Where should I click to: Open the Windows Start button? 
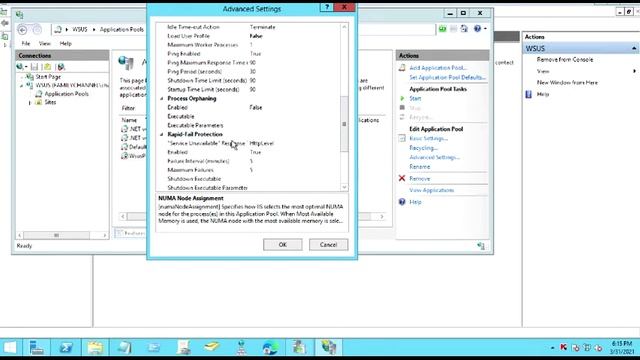coord(10,347)
